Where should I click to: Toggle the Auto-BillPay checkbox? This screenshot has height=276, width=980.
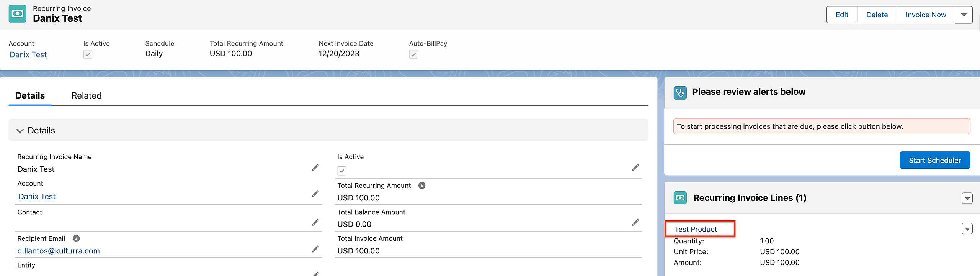click(413, 54)
